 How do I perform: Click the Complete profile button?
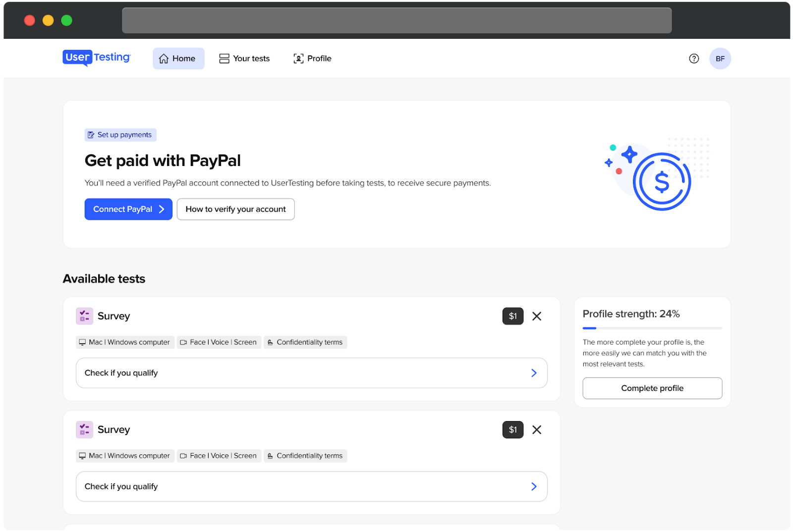(x=652, y=388)
